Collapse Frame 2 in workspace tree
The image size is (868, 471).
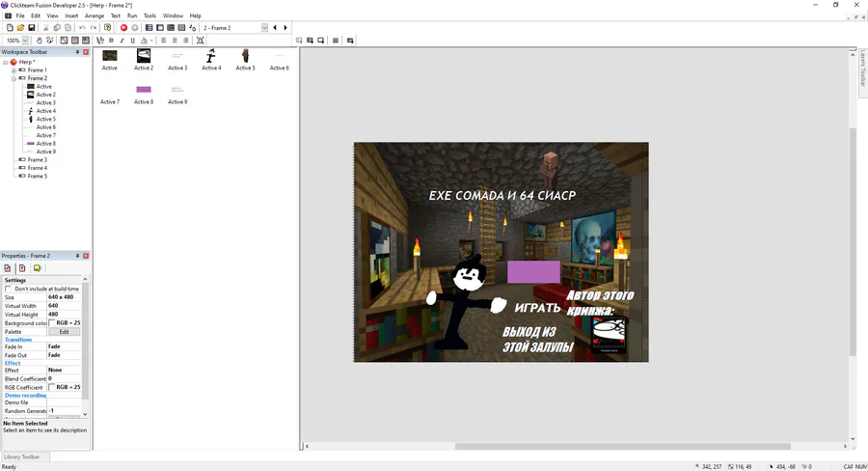(x=14, y=79)
